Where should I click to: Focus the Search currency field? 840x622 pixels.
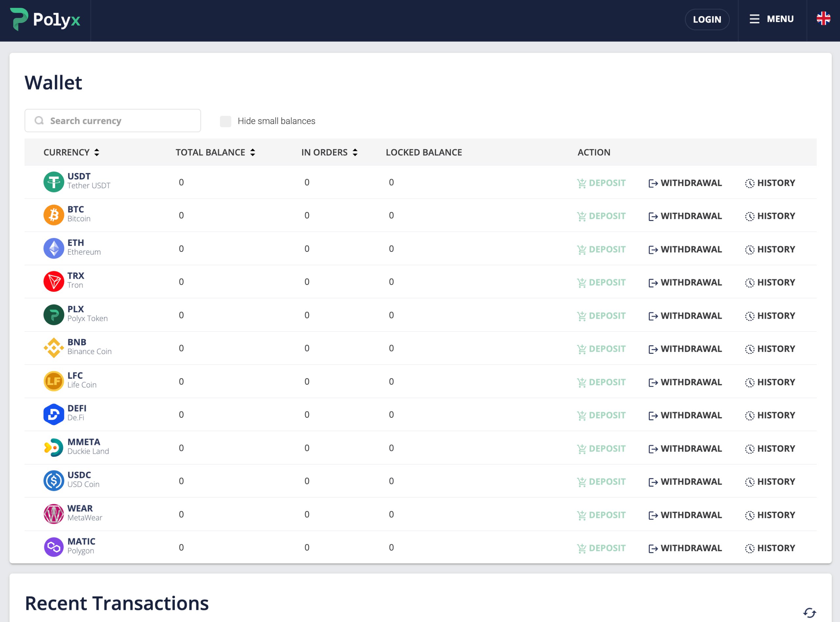113,120
